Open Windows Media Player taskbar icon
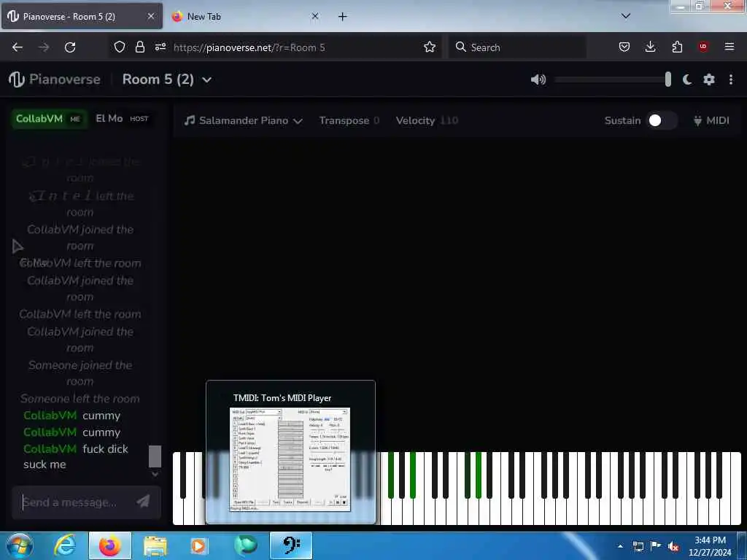Viewport: 747px width, 560px height. 200,545
